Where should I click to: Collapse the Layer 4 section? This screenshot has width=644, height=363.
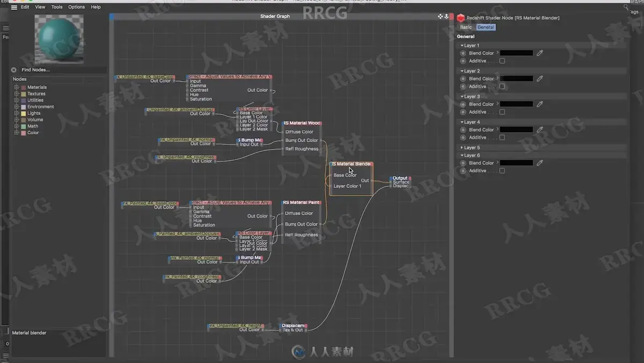coord(462,122)
